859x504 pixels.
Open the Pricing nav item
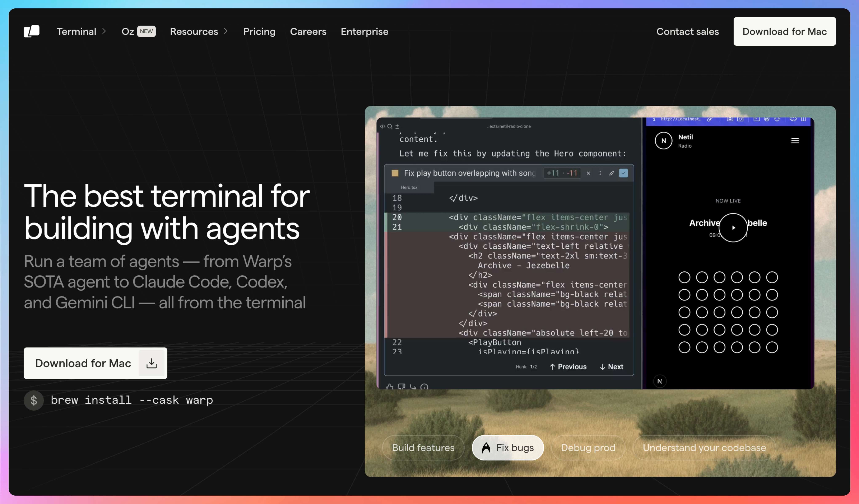(x=259, y=31)
